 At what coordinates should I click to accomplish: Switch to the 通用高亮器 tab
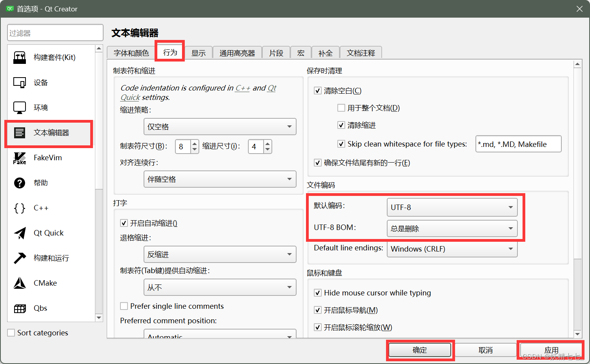[237, 53]
